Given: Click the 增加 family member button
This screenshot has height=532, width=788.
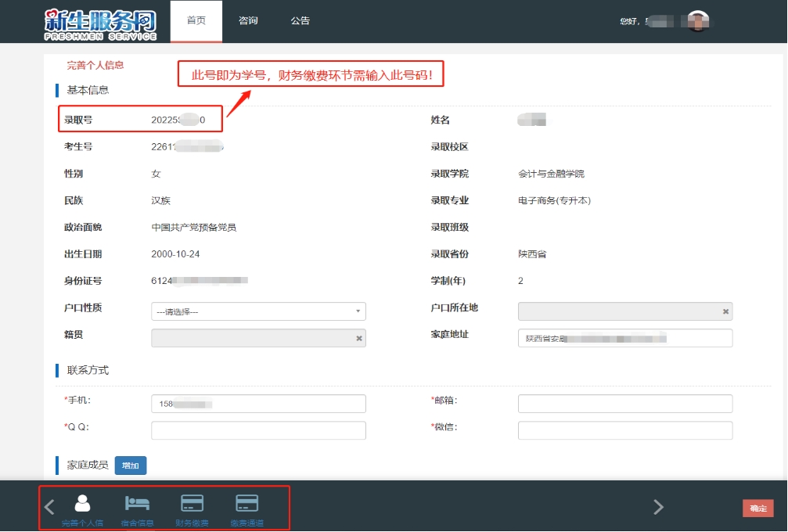Looking at the screenshot, I should pos(131,465).
